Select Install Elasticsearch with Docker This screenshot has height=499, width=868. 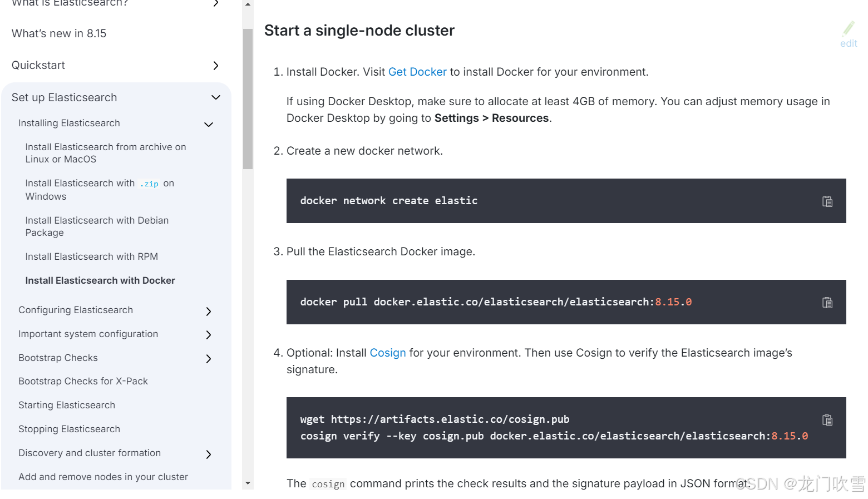pos(100,280)
